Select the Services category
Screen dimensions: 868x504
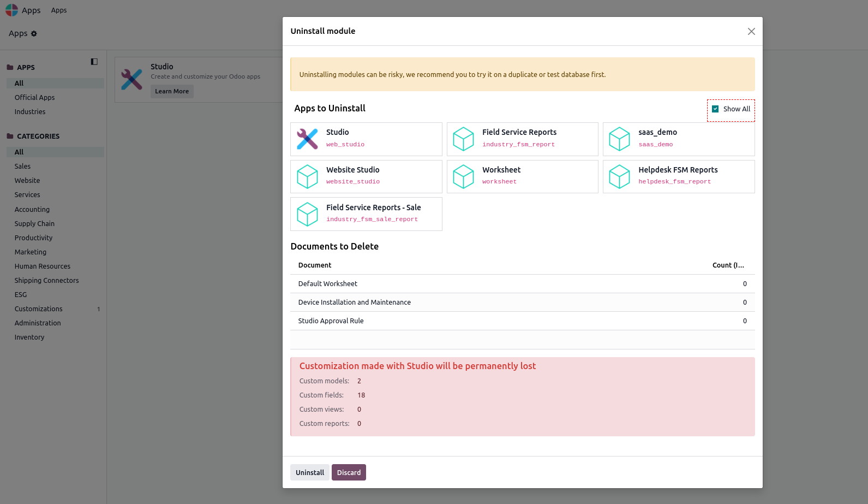(55, 194)
